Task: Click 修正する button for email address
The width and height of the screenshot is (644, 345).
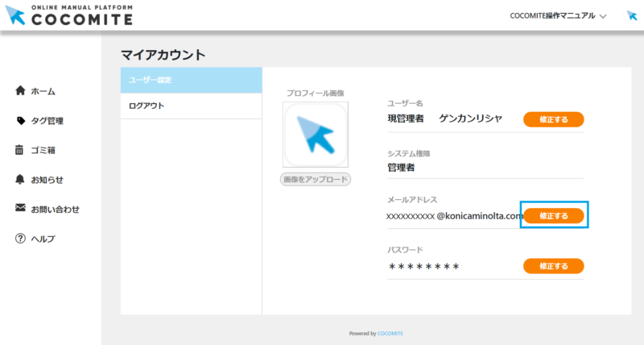Action: point(553,216)
